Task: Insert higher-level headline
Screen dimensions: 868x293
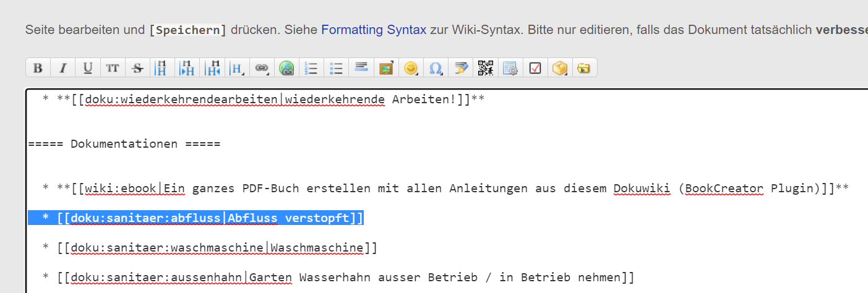Action: (212, 68)
